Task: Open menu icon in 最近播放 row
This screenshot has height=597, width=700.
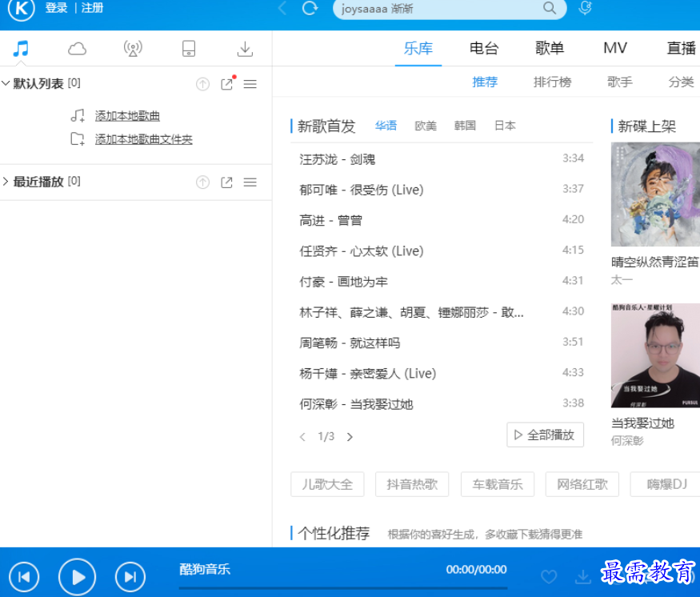Action: [250, 182]
